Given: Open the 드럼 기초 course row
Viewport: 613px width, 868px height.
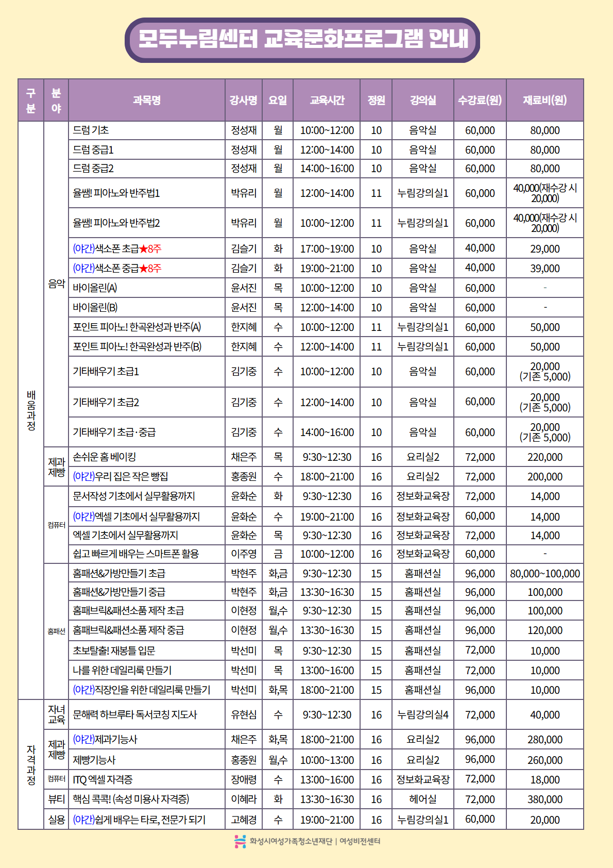Looking at the screenshot, I should click(x=91, y=130).
